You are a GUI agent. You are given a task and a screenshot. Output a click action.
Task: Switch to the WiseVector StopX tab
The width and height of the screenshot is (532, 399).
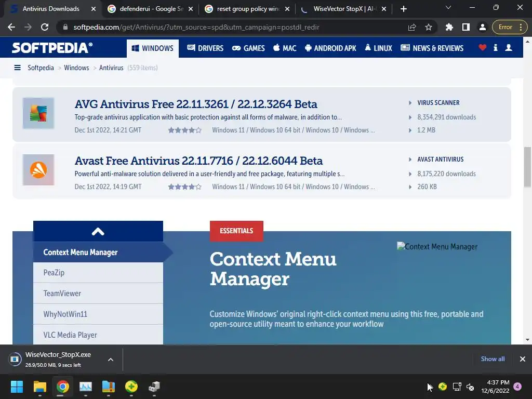344,9
